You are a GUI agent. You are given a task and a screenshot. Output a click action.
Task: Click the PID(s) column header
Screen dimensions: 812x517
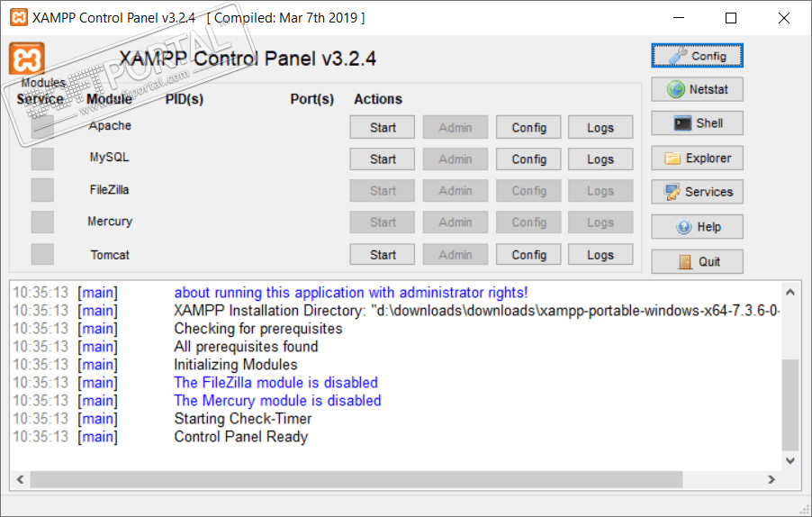[x=185, y=99]
